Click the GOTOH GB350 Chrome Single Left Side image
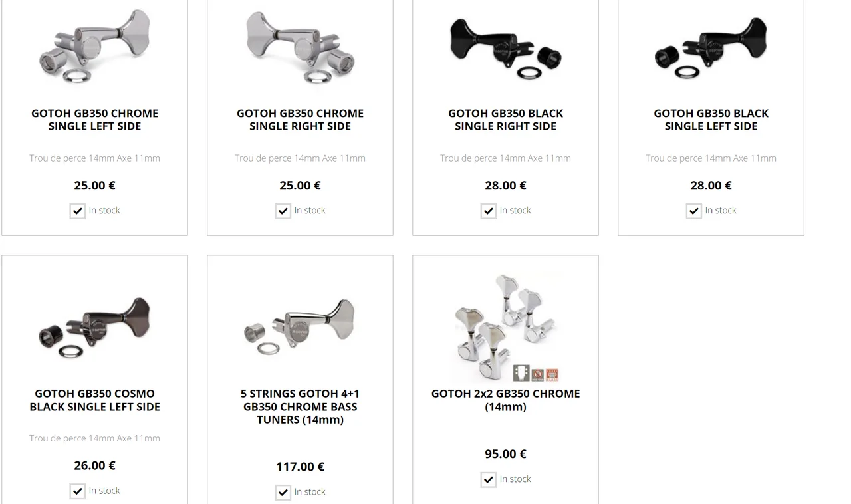 coord(94,47)
